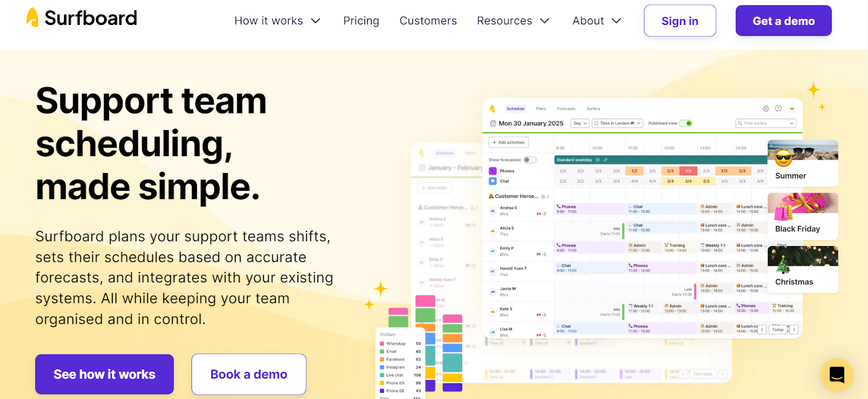
Task: Click Jamie M's Late Starts 13:00 label
Action: [681, 292]
